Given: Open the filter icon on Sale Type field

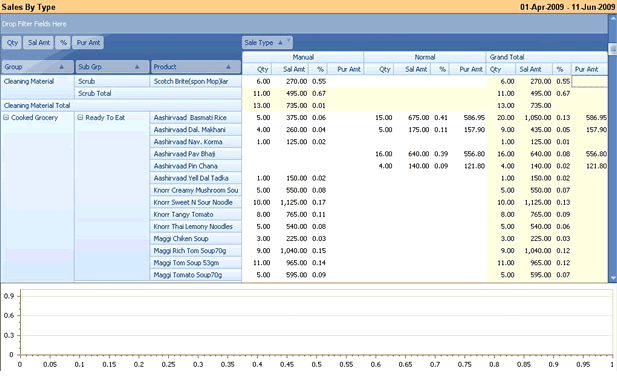Looking at the screenshot, I should (x=288, y=40).
